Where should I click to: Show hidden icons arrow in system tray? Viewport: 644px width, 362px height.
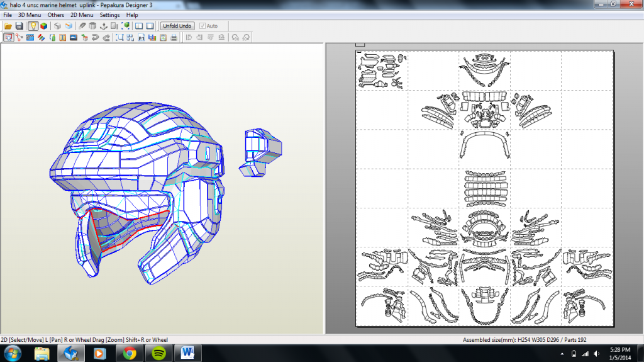562,354
